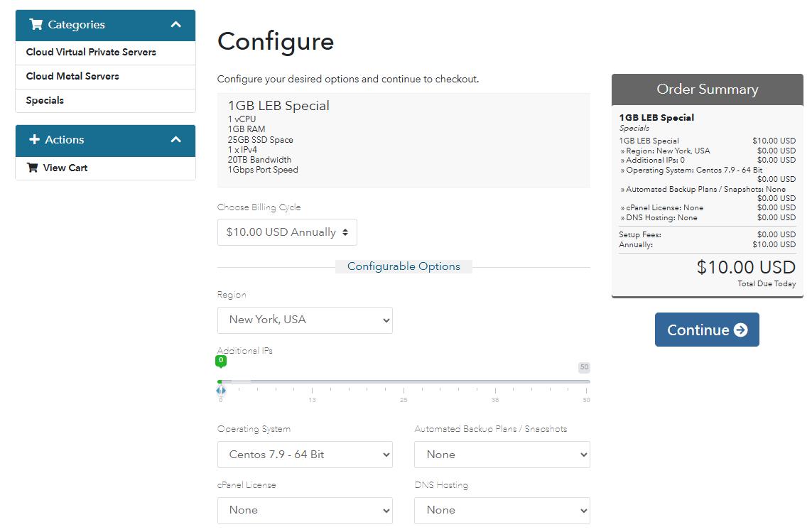Open the billing cycle dropdown
Viewport: 812px width, 532px height.
click(287, 232)
